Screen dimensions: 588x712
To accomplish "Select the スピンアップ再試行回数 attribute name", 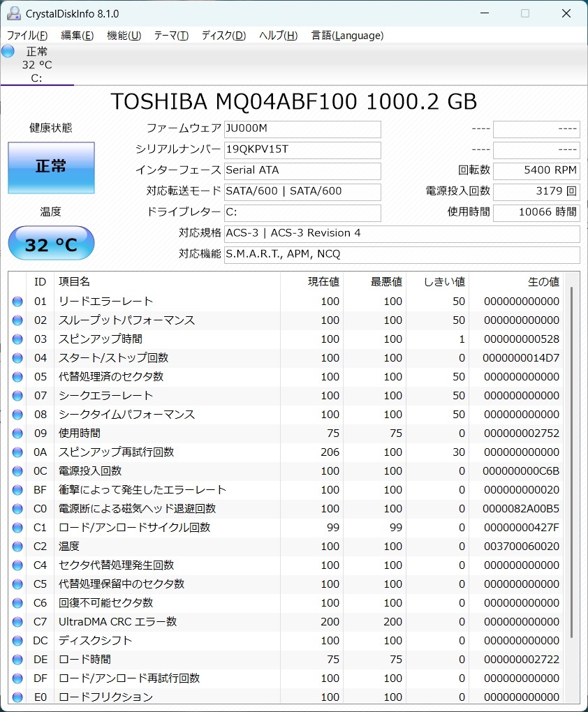I will click(117, 452).
